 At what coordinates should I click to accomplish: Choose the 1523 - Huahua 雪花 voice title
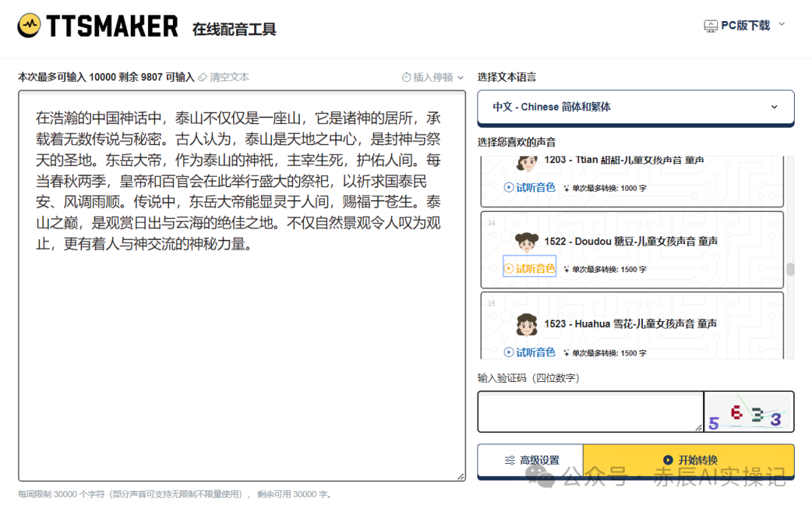(x=630, y=324)
